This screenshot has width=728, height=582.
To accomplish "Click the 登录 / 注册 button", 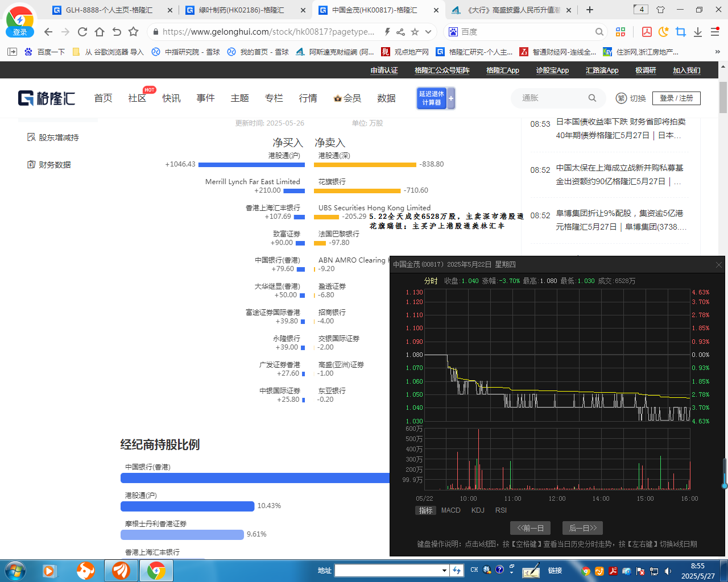I will click(676, 98).
